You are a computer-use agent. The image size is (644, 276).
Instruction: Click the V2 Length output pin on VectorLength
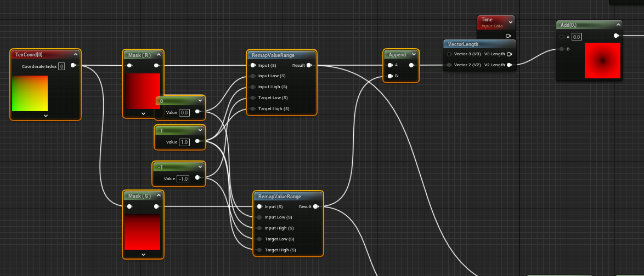(509, 65)
